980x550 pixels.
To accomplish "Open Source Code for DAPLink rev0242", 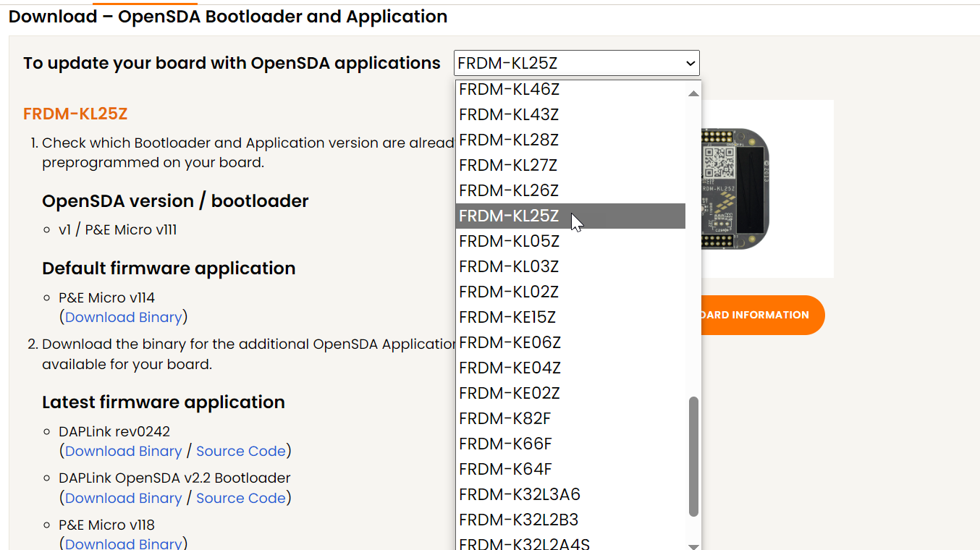I will 241,451.
